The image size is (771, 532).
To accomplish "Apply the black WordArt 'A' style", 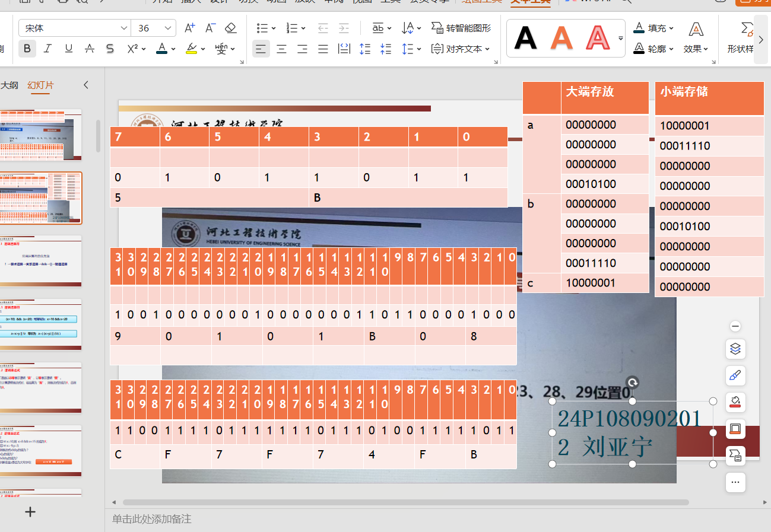I will pos(525,38).
